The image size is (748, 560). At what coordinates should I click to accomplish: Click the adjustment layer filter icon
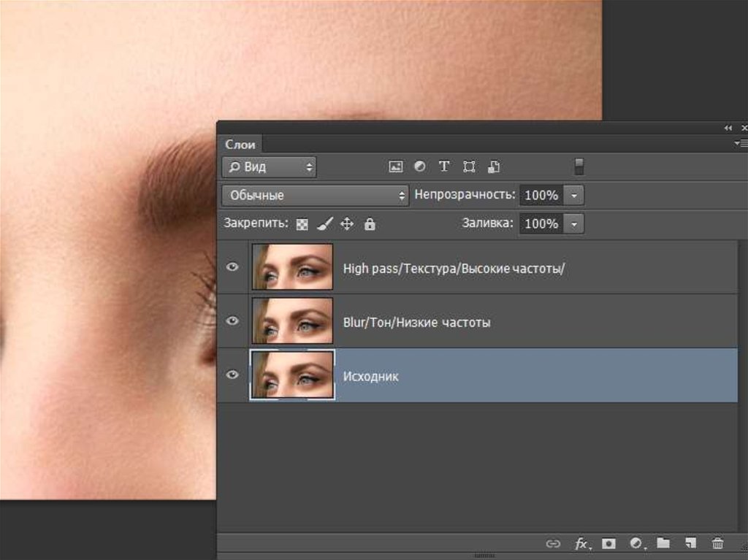(x=419, y=166)
